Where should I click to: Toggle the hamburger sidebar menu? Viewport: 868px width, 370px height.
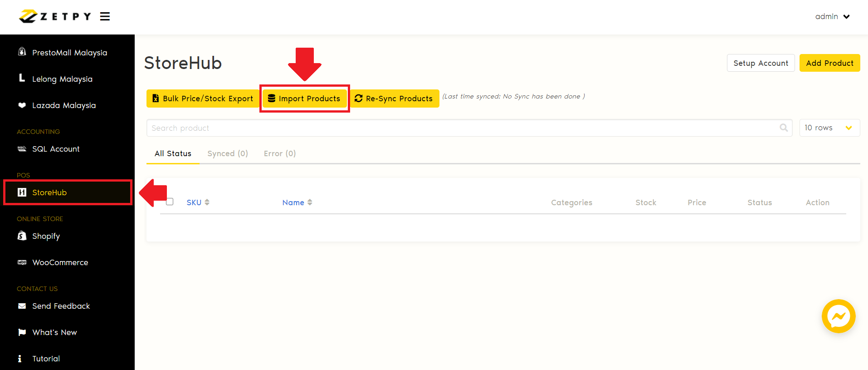coord(105,16)
